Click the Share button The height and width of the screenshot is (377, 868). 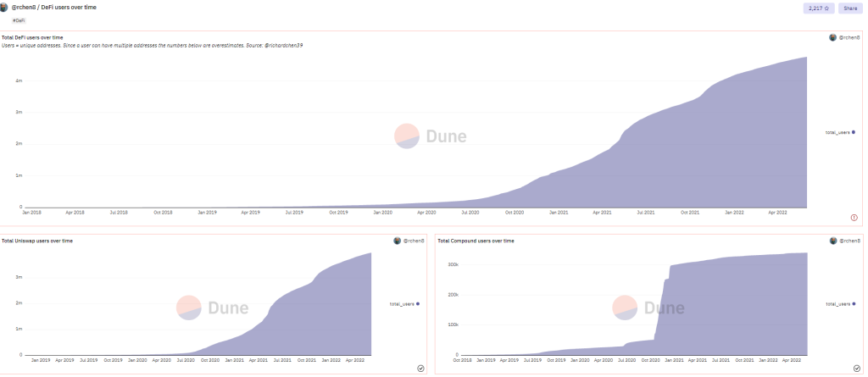click(x=850, y=8)
